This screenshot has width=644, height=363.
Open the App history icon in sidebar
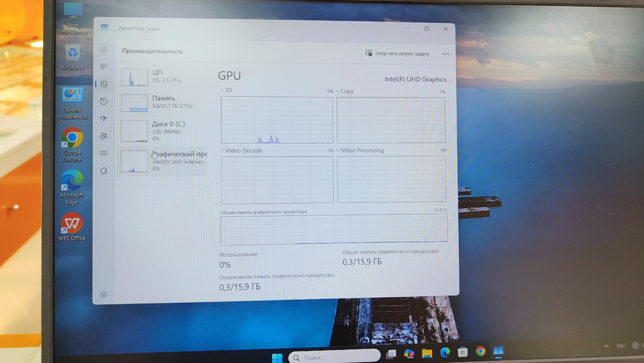click(x=104, y=101)
